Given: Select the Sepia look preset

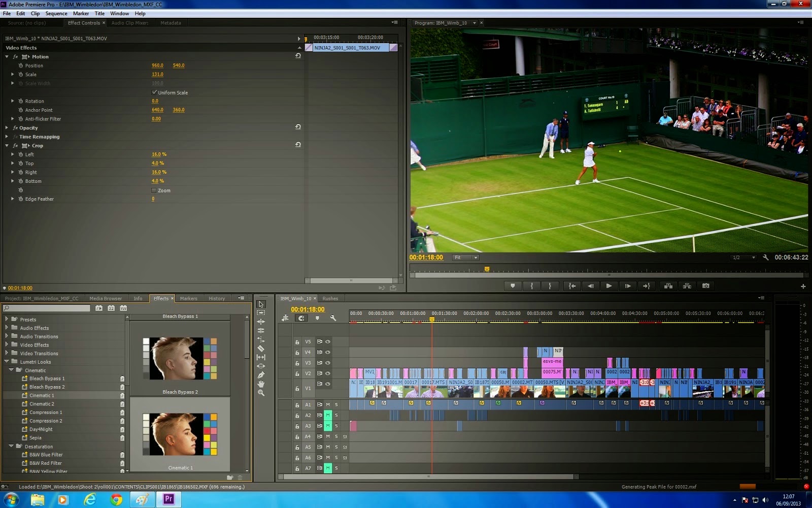Looking at the screenshot, I should (x=36, y=438).
